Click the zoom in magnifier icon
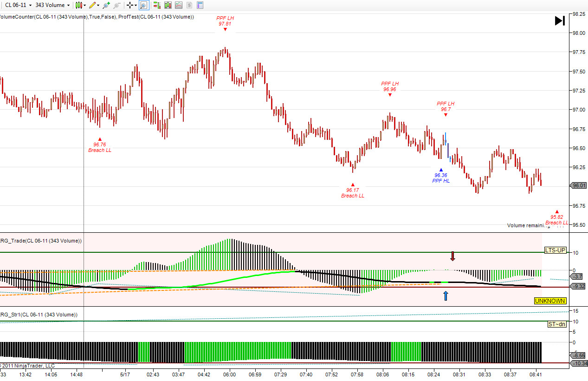This screenshot has width=588, height=381. coord(106,6)
